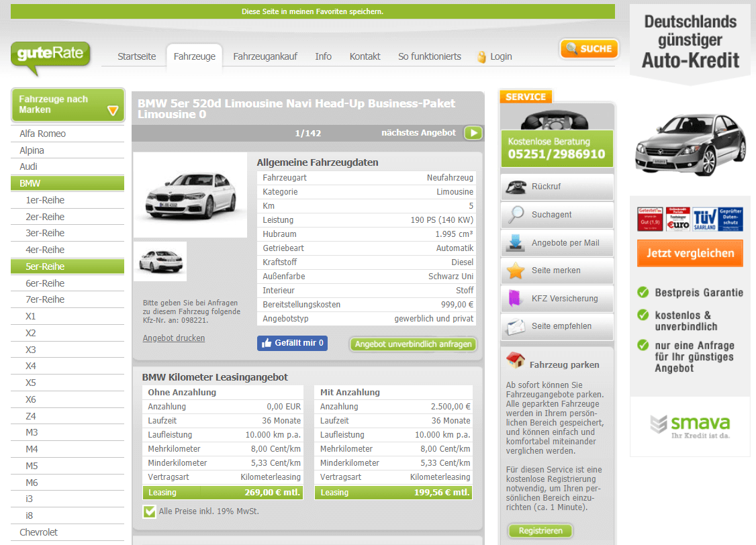The height and width of the screenshot is (545, 756).
Task: Click the 269,00 € mtl. leasing price
Action: click(273, 493)
